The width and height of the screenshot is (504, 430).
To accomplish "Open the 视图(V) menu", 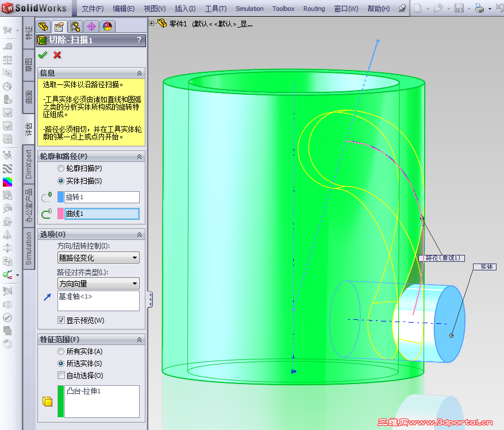I will coord(155,9).
